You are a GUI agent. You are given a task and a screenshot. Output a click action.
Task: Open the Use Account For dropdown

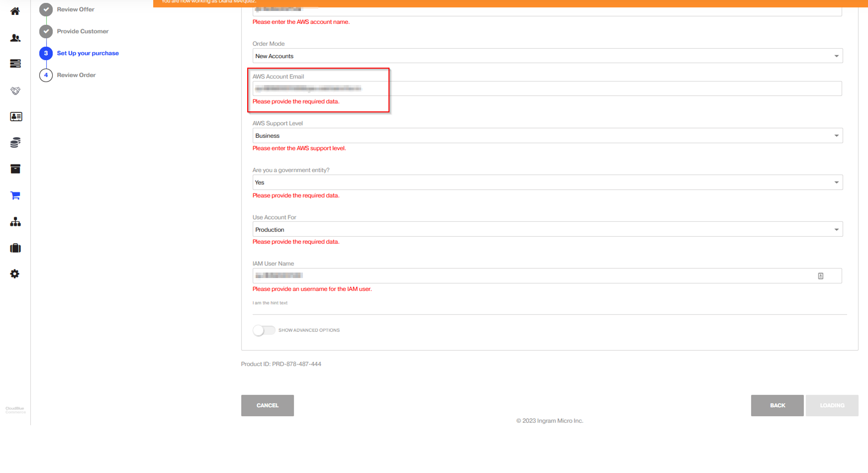pos(547,230)
